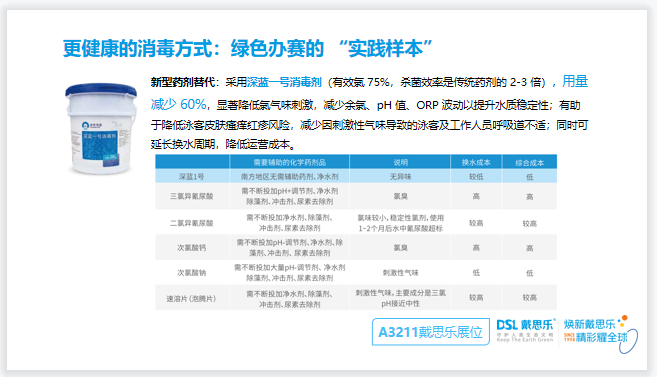Click the quoted phrase 实践样本 in the title

[x=385, y=49]
